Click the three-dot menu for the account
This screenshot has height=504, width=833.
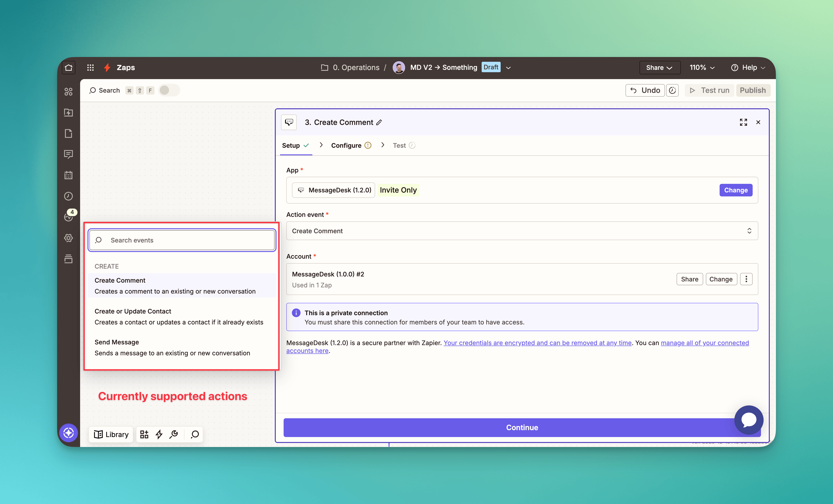746,279
